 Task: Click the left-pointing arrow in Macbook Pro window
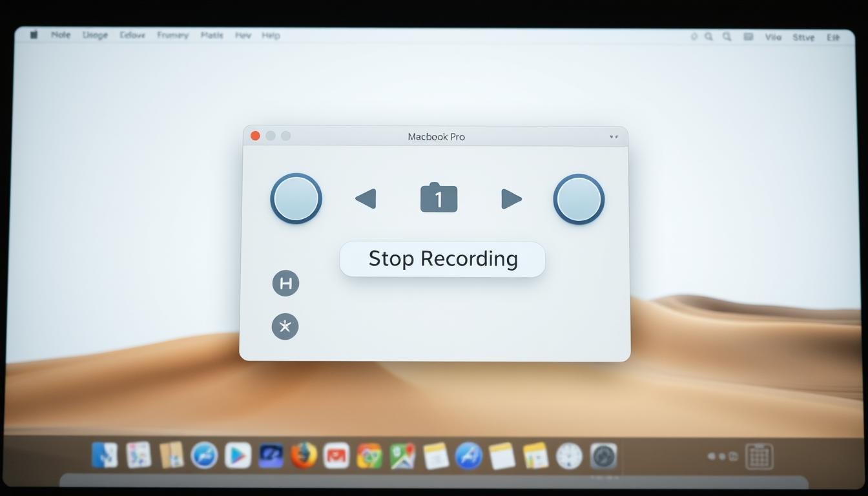366,199
